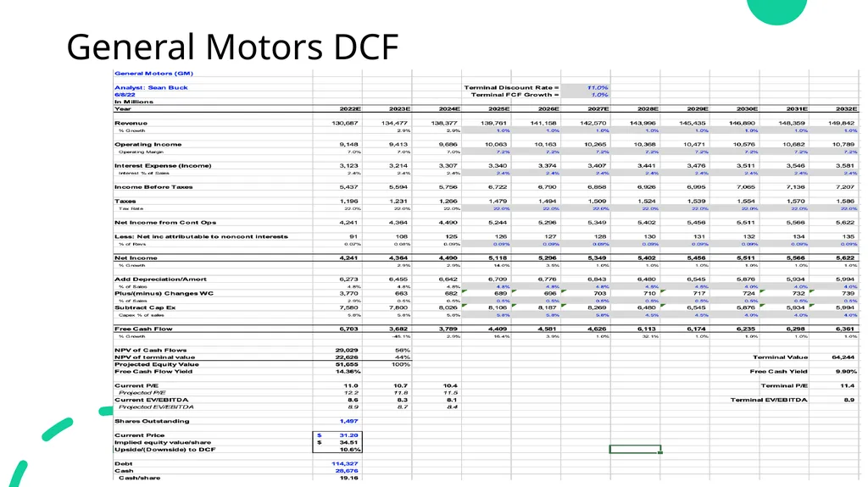
Task: Select the 'Terminal FCF Growth =' label
Action: coord(515,95)
